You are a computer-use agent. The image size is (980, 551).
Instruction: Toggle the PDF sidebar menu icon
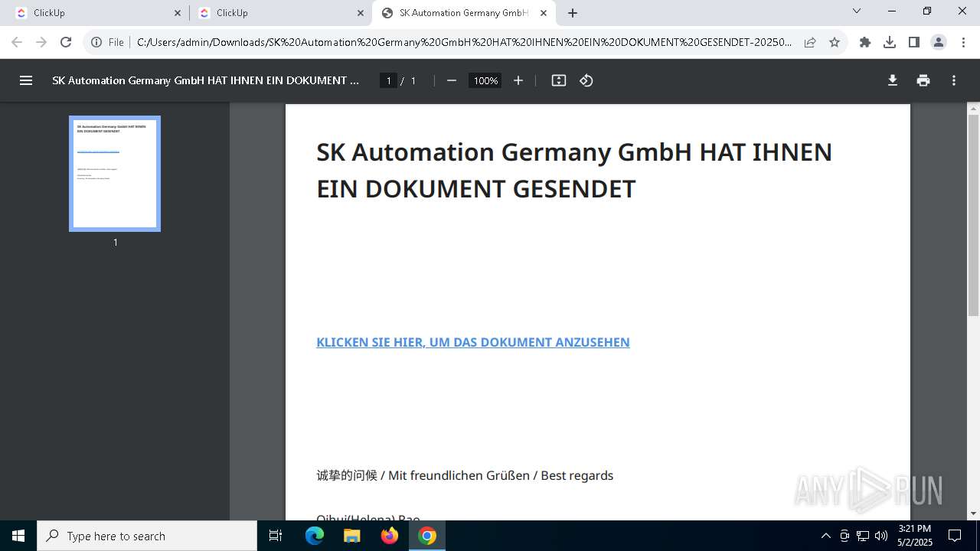pyautogui.click(x=26, y=80)
